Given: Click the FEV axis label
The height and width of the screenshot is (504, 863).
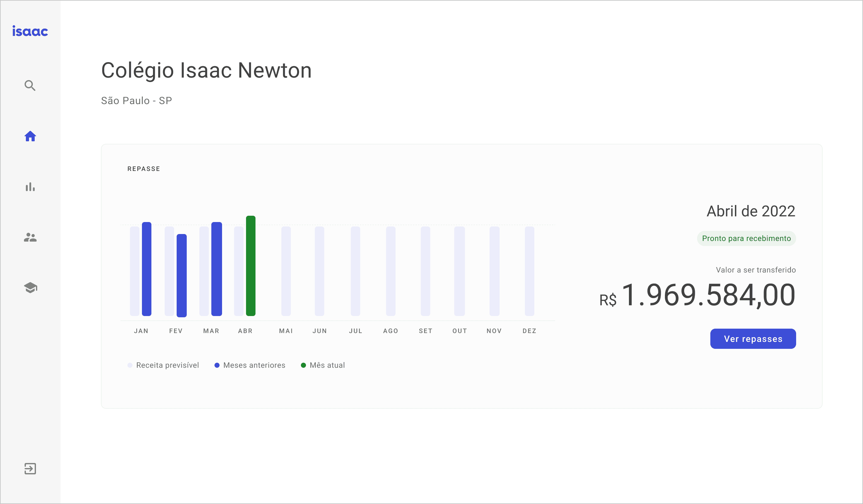Looking at the screenshot, I should click(x=176, y=331).
